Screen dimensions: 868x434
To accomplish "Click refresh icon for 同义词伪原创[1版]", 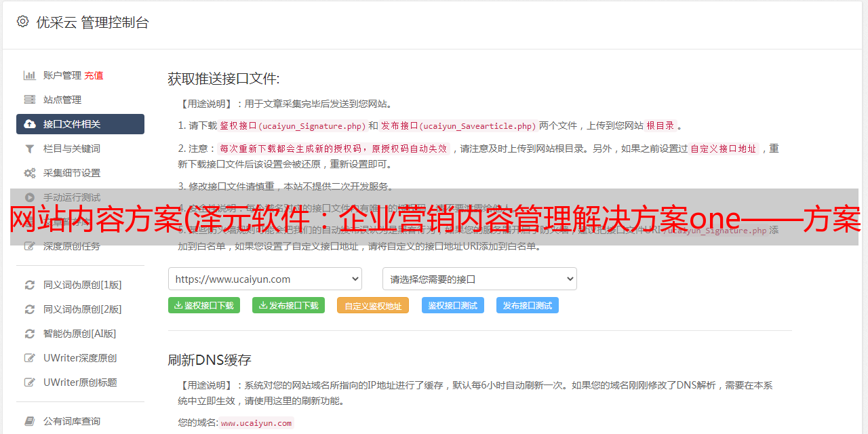I will pyautogui.click(x=30, y=285).
